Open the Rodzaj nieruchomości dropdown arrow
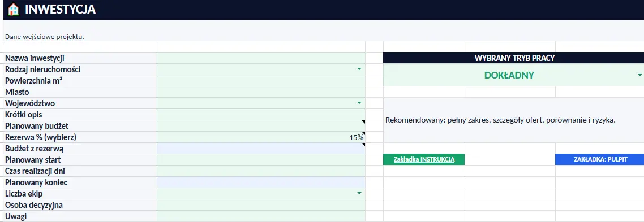The image size is (644, 222). click(x=359, y=69)
